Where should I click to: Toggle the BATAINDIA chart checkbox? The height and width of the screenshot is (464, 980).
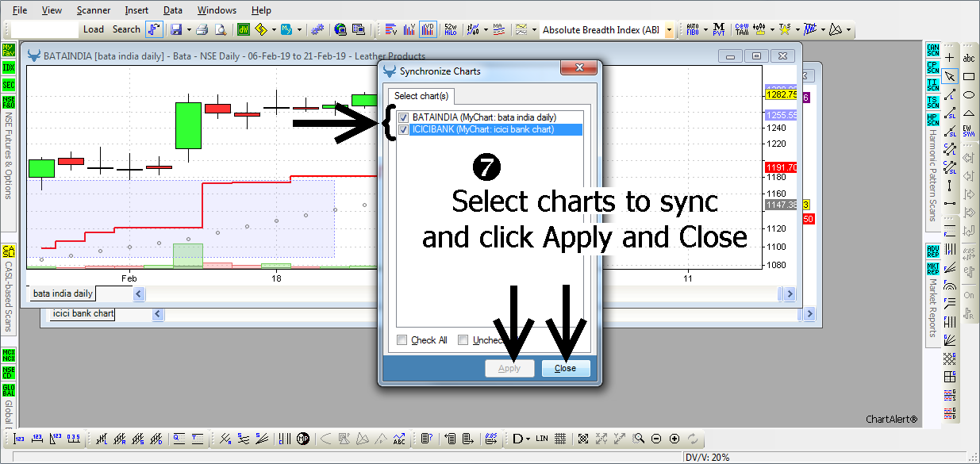[404, 118]
